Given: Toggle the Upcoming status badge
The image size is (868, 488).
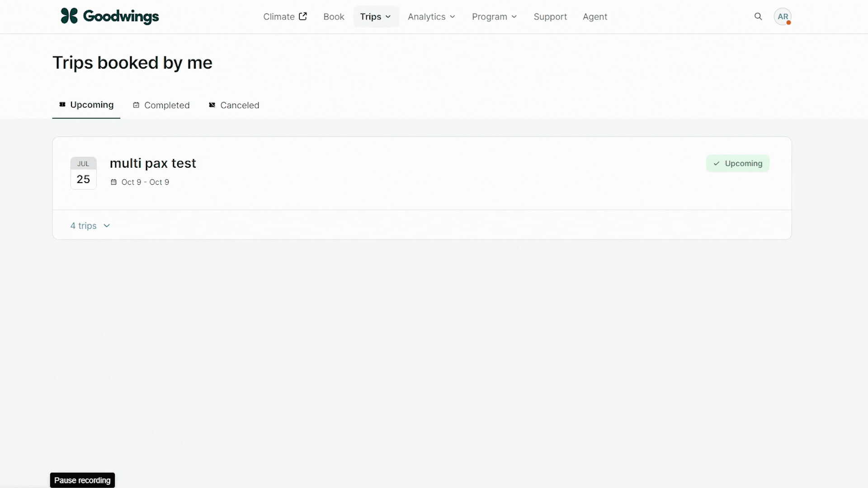Looking at the screenshot, I should (737, 163).
